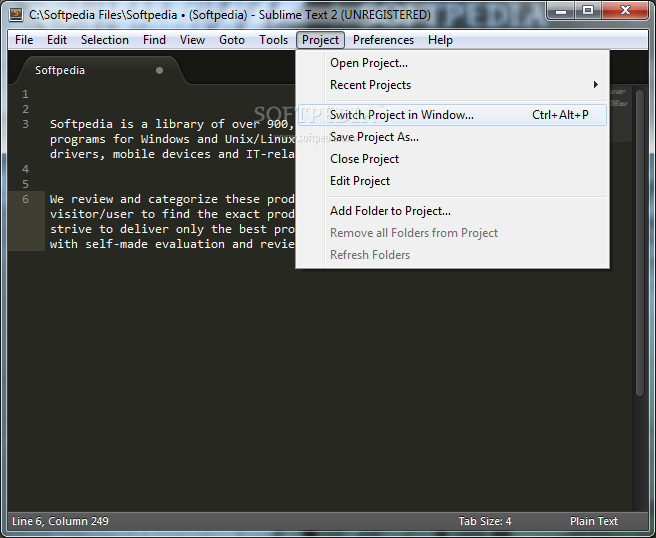Close the Sublime Text window
The height and width of the screenshot is (538, 656).
[x=625, y=11]
